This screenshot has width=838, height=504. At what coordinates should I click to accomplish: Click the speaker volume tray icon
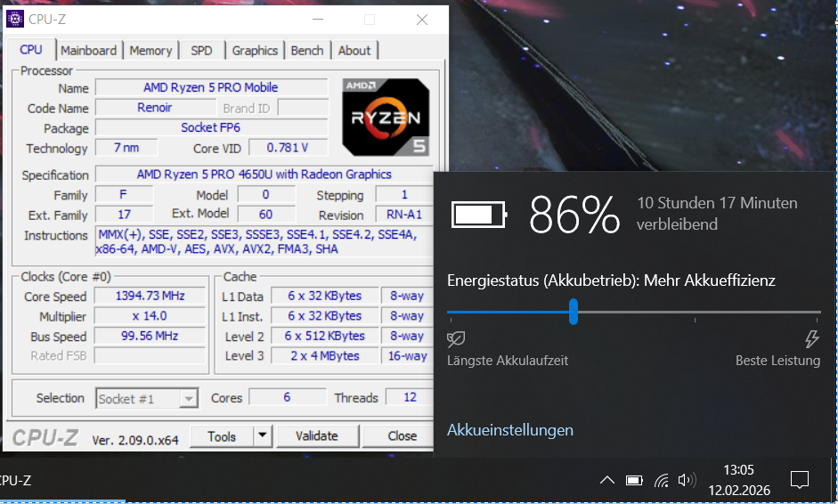point(687,480)
